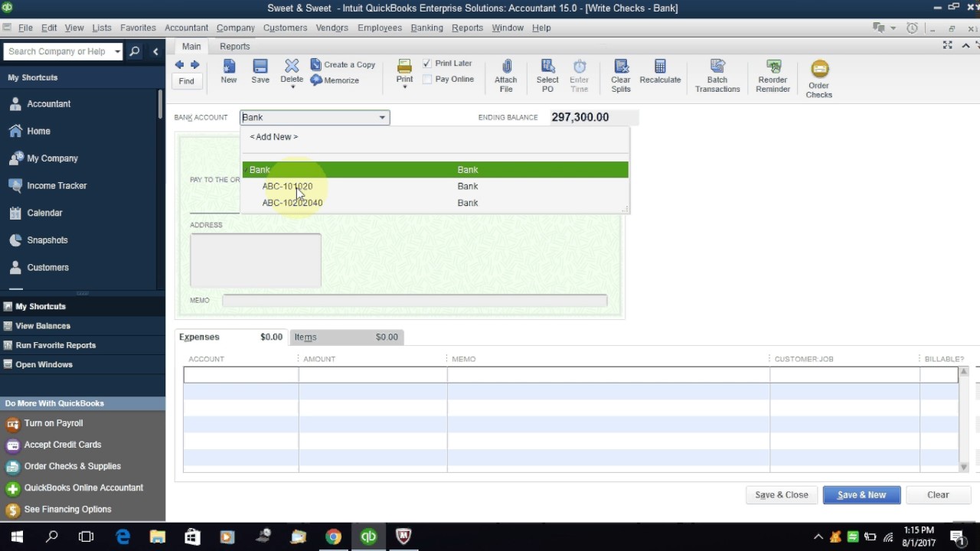Click See Financing Options
The width and height of the screenshot is (980, 551).
(67, 509)
